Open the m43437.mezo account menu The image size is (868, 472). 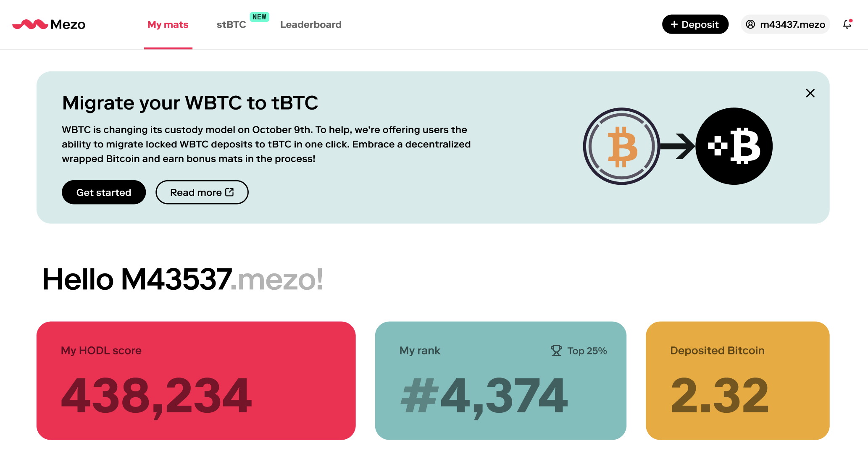(785, 24)
